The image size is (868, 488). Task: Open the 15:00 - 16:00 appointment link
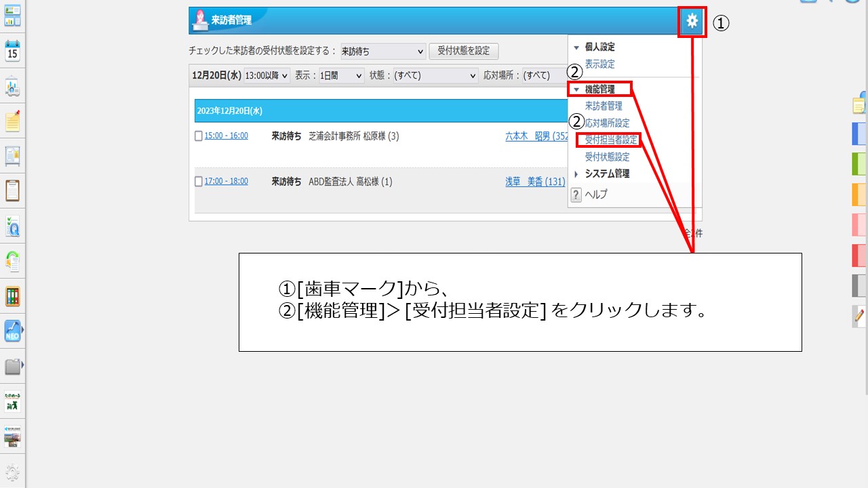(x=226, y=136)
